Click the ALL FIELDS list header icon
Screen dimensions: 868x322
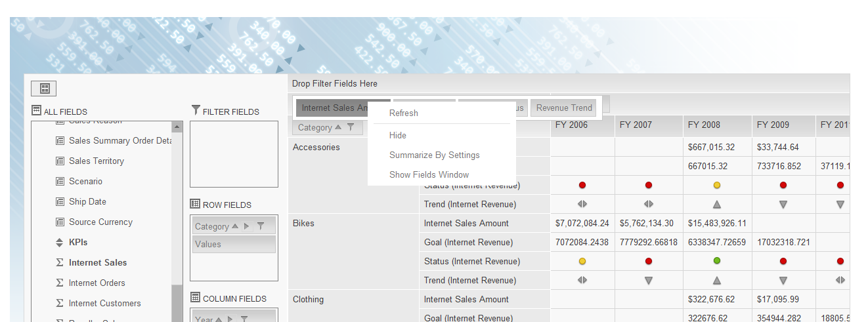(x=36, y=111)
